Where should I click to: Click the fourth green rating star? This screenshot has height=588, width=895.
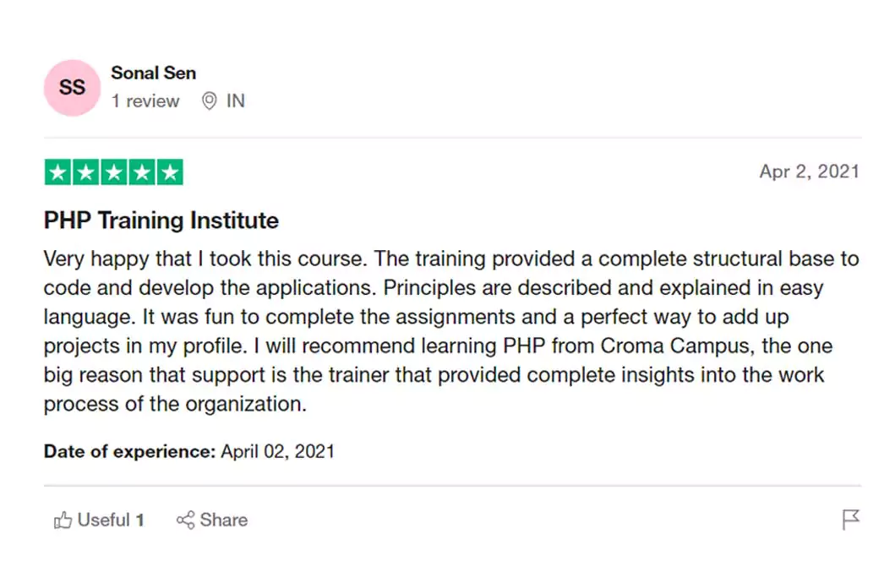pos(142,172)
